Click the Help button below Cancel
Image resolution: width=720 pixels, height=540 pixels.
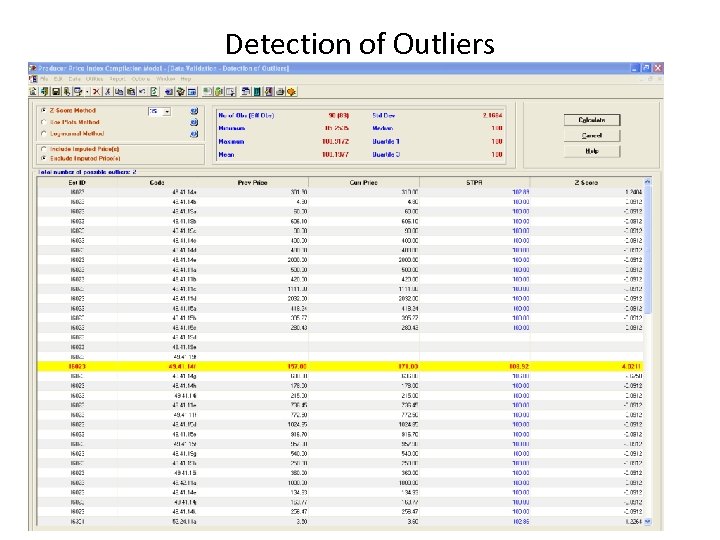point(592,151)
